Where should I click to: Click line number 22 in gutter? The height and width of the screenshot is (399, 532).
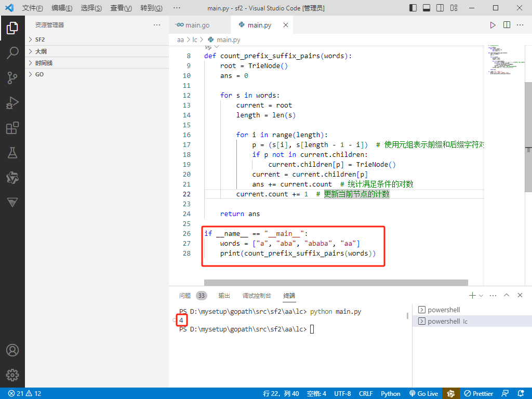(x=187, y=194)
